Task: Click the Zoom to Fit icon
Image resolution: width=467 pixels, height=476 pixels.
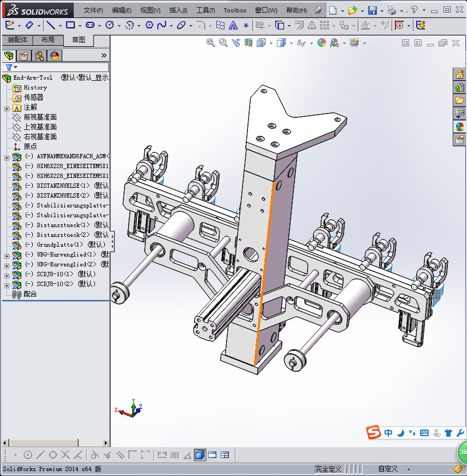Action: (211, 43)
